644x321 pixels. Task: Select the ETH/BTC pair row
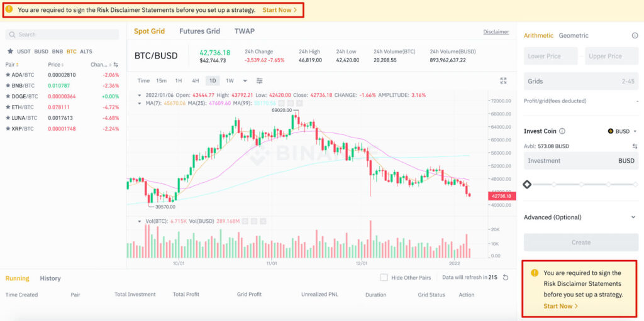tap(62, 107)
